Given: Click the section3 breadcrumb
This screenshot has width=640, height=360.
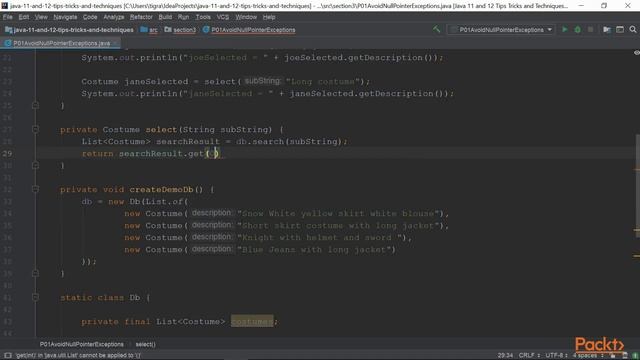Looking at the screenshot, I should point(184,30).
